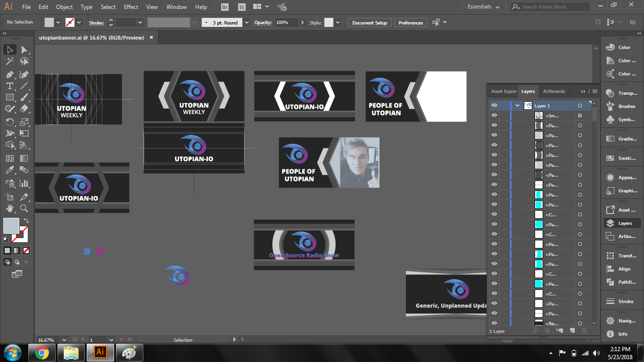Open the zoom level dropdown at 16.67%

(64, 339)
